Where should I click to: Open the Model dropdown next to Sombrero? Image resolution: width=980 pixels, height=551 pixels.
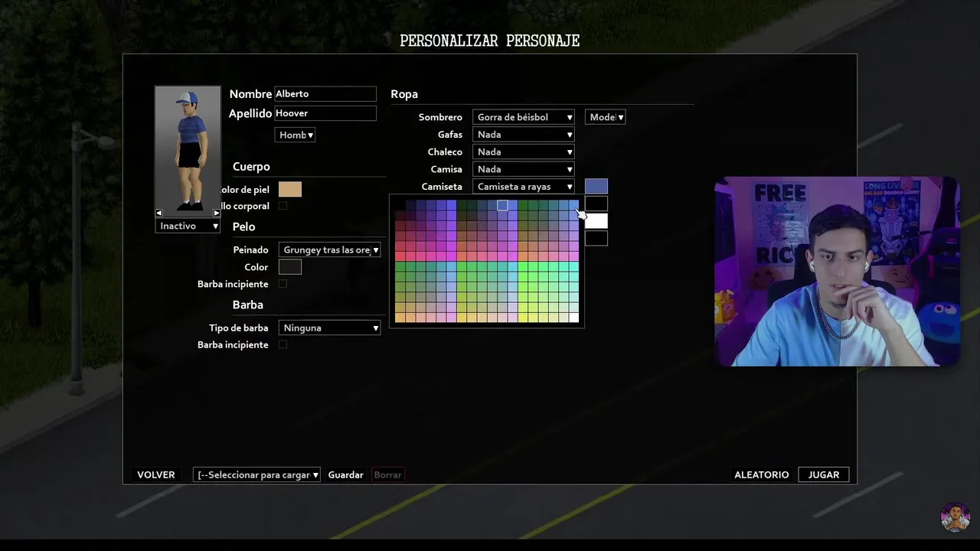[x=605, y=117]
